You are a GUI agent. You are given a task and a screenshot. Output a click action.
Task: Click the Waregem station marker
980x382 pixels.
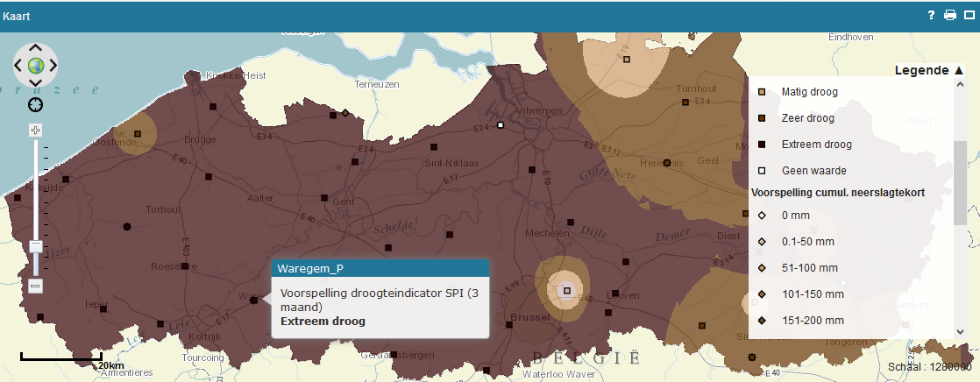[254, 300]
